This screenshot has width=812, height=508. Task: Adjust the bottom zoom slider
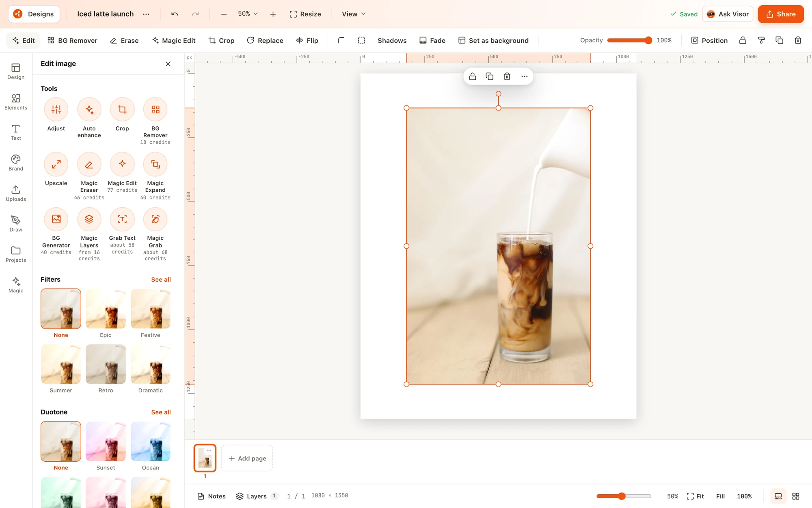[624, 496]
